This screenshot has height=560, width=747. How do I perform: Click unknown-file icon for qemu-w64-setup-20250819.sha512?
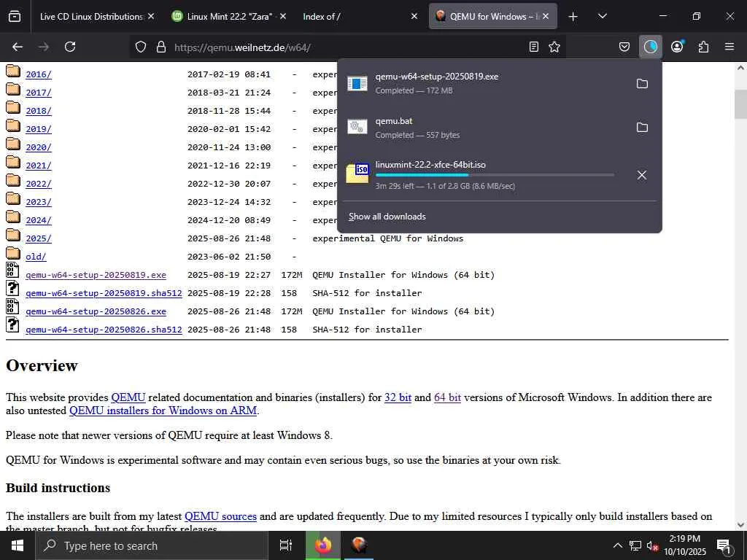pos(12,289)
